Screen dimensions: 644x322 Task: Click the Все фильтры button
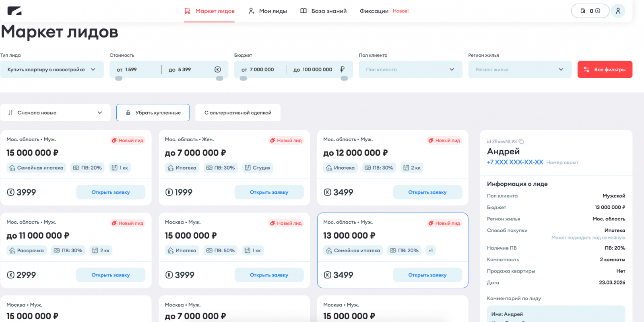605,69
